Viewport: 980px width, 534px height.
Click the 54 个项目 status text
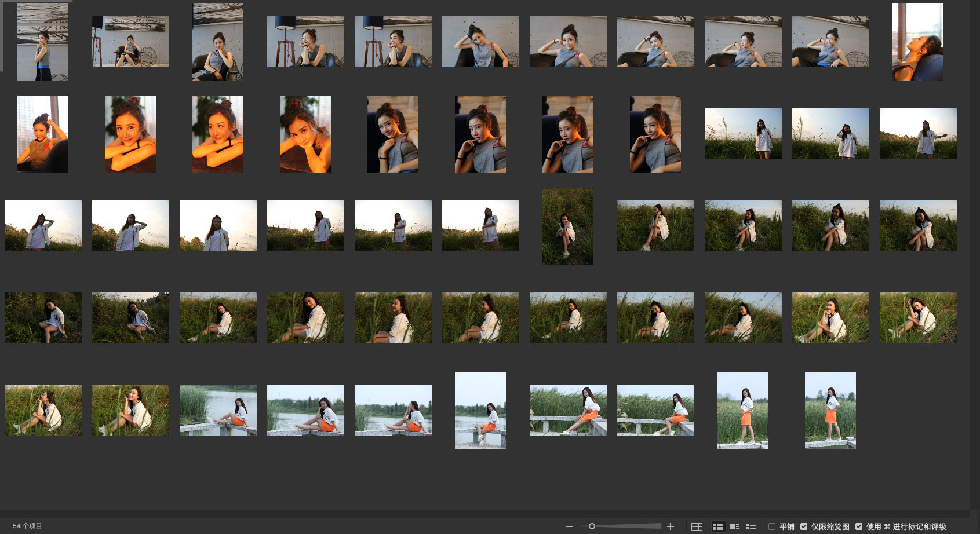pos(27,526)
